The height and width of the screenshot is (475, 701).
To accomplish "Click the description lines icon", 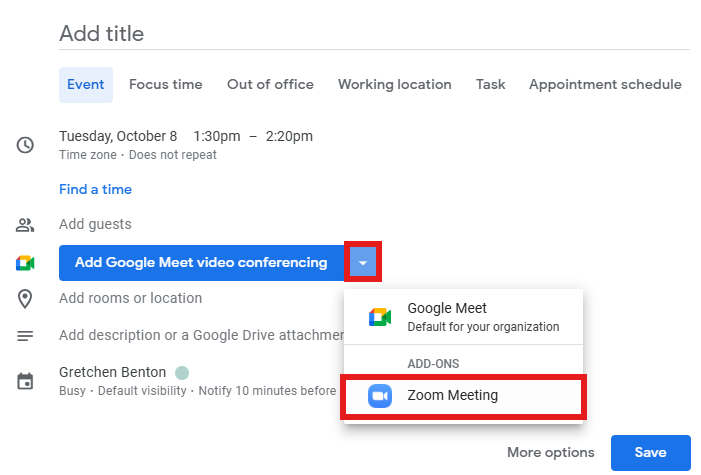I will point(25,335).
